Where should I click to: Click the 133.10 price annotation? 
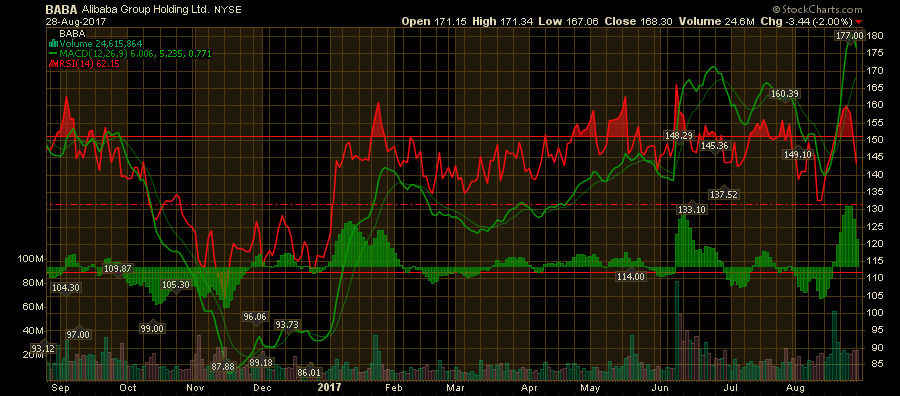pos(692,210)
